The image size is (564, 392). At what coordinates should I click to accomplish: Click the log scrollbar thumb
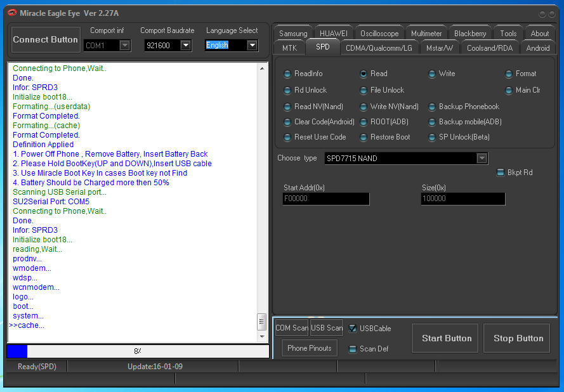tap(262, 322)
